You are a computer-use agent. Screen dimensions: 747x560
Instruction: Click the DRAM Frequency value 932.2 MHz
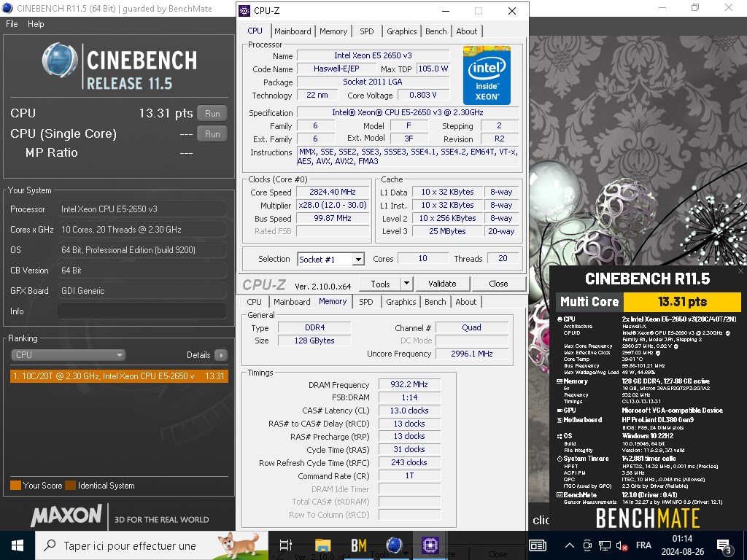tap(409, 384)
